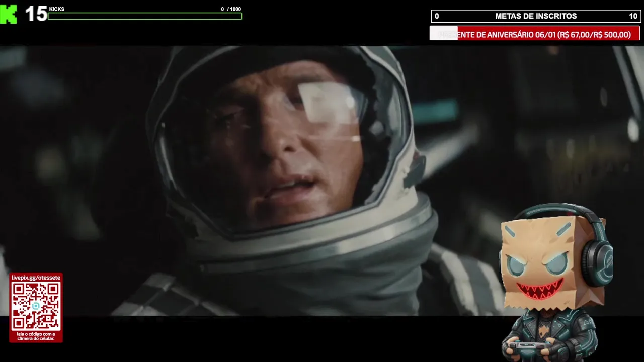This screenshot has height=362, width=644.
Task: Click the green Kick logo icon
Action: coord(9,14)
